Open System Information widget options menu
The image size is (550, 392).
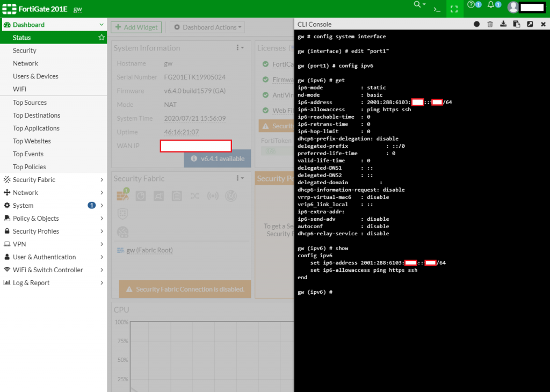coord(240,48)
